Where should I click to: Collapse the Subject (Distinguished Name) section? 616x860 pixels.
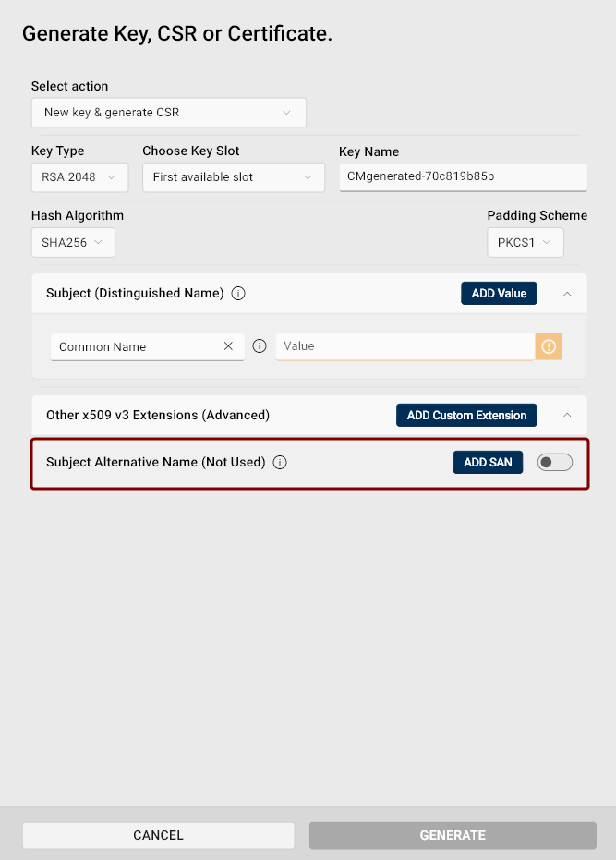click(567, 294)
